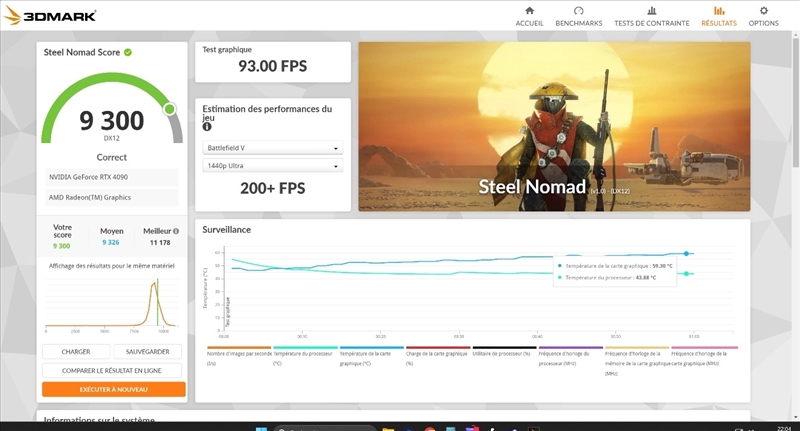Toggle the Température du processeur legend series
The height and width of the screenshot is (431, 800).
click(305, 358)
